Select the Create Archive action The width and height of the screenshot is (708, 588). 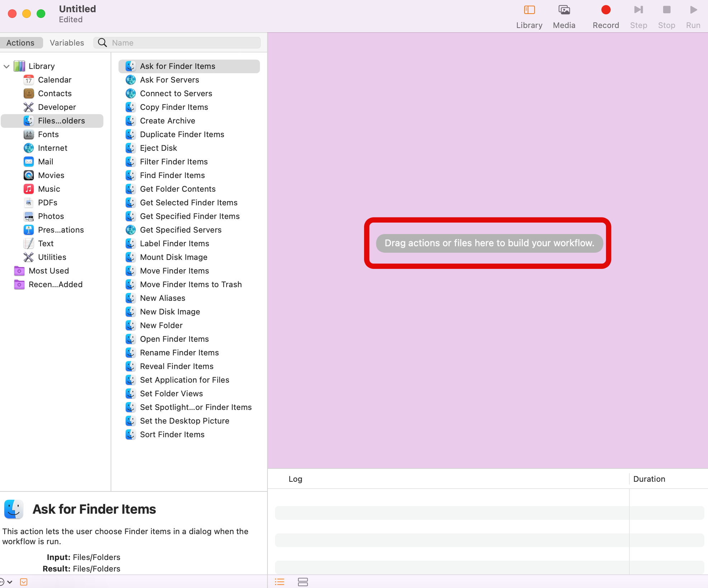[167, 121]
